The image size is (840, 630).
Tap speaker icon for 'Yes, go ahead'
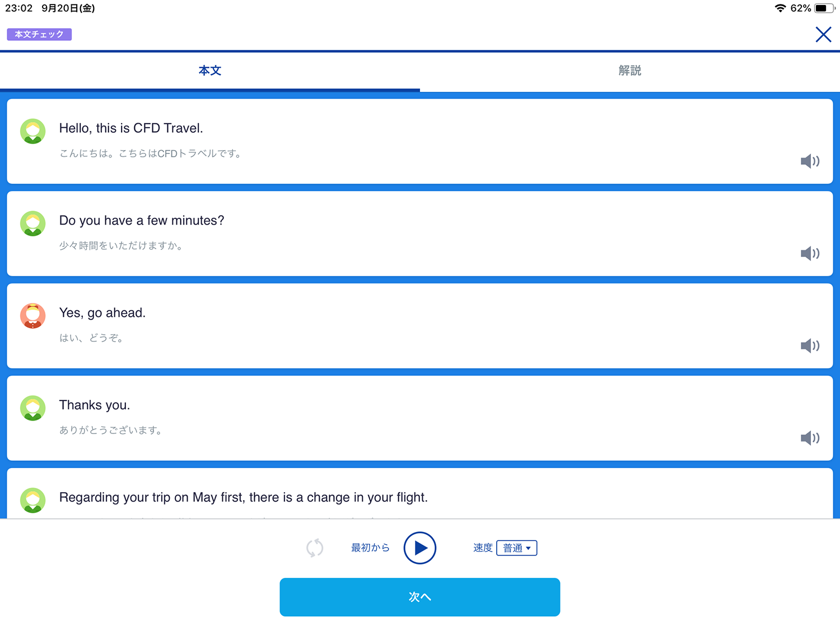[810, 346]
